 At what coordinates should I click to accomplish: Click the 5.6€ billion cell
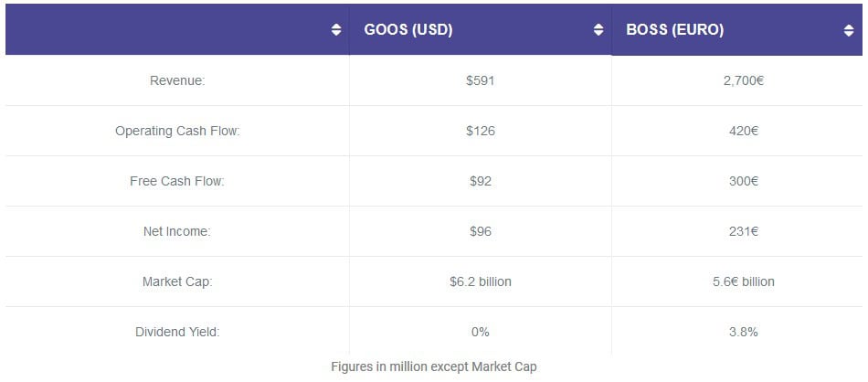[x=743, y=281]
